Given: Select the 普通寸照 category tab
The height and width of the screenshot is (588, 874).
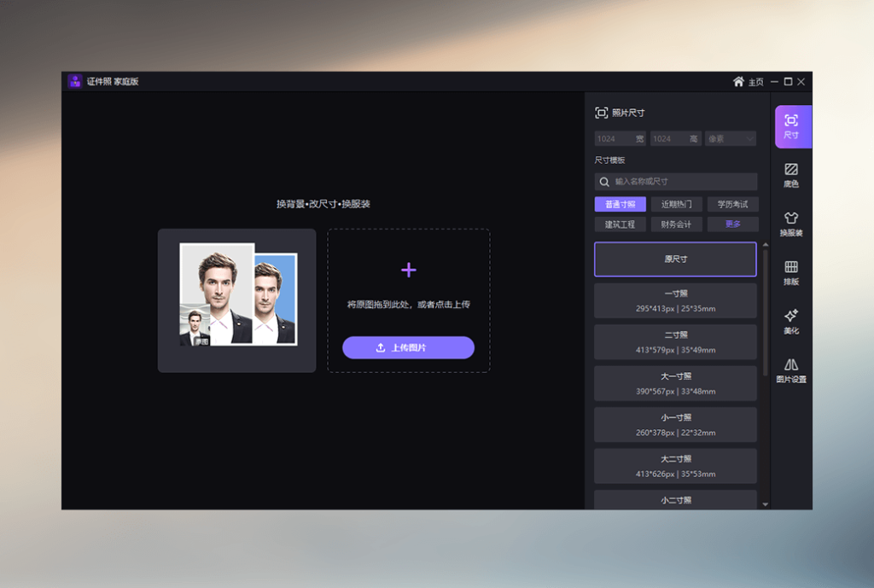Looking at the screenshot, I should [x=620, y=204].
